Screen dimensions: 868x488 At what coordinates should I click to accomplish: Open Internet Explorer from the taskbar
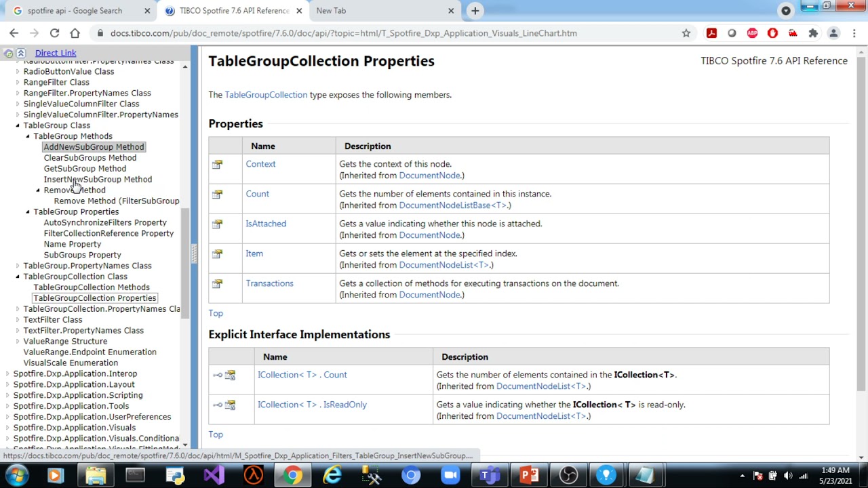tap(332, 475)
